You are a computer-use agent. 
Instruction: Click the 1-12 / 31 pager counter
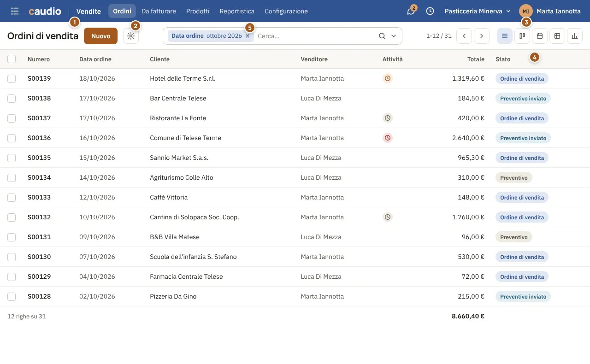pos(439,36)
